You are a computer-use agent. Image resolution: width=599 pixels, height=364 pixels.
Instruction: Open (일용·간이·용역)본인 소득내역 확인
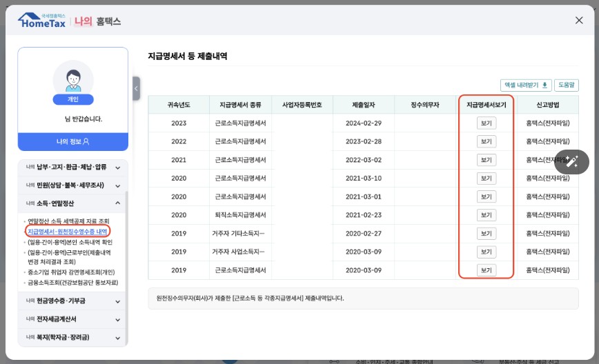click(70, 242)
